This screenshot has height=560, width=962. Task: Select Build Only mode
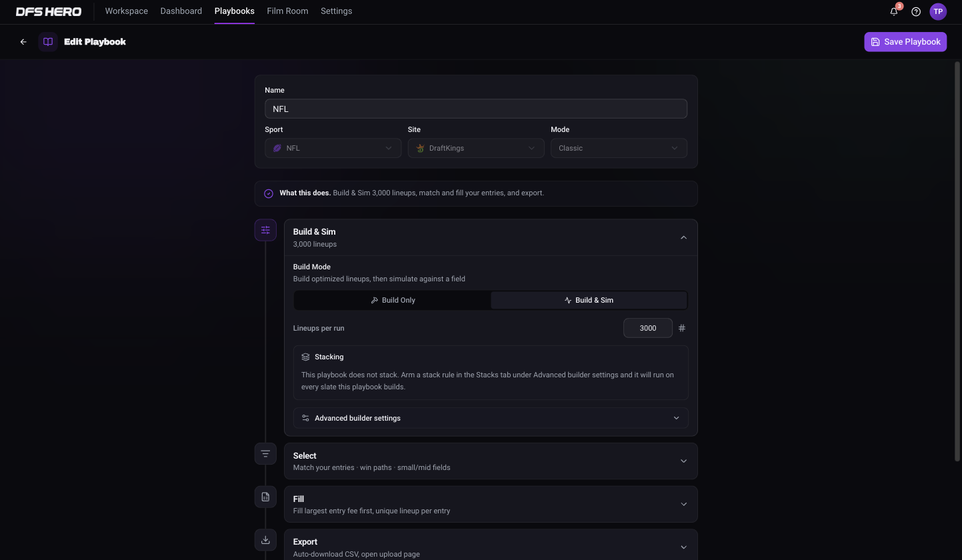[393, 300]
